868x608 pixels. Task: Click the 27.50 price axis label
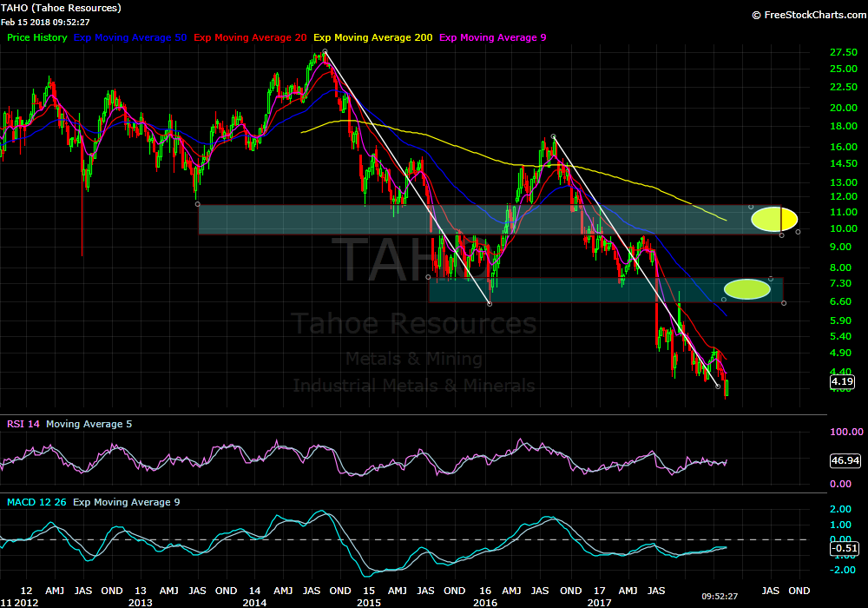click(x=845, y=52)
